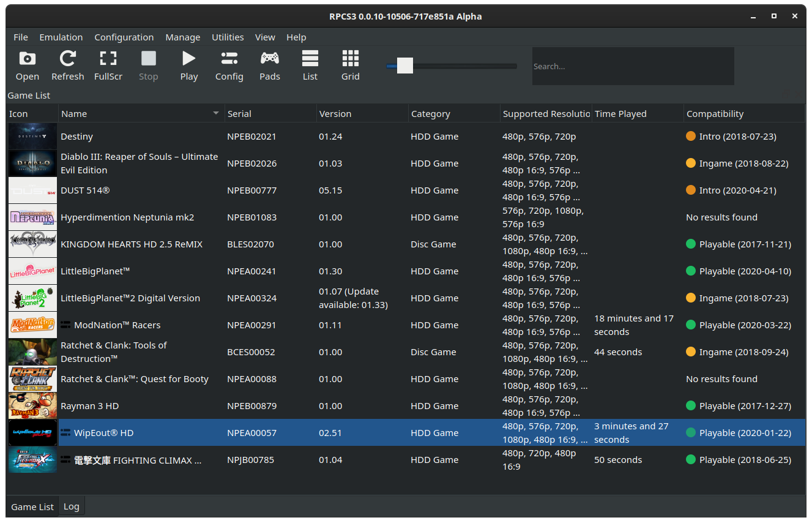
Task: Click the Icon column header
Action: coord(32,114)
